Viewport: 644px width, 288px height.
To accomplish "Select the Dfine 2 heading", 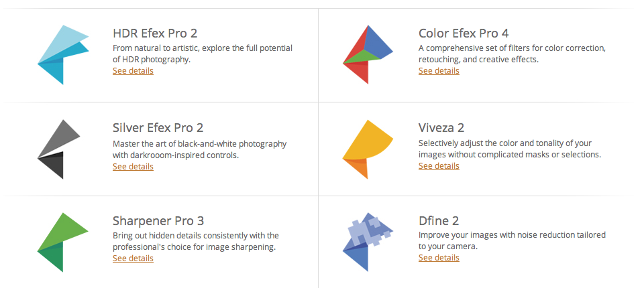I will [439, 221].
